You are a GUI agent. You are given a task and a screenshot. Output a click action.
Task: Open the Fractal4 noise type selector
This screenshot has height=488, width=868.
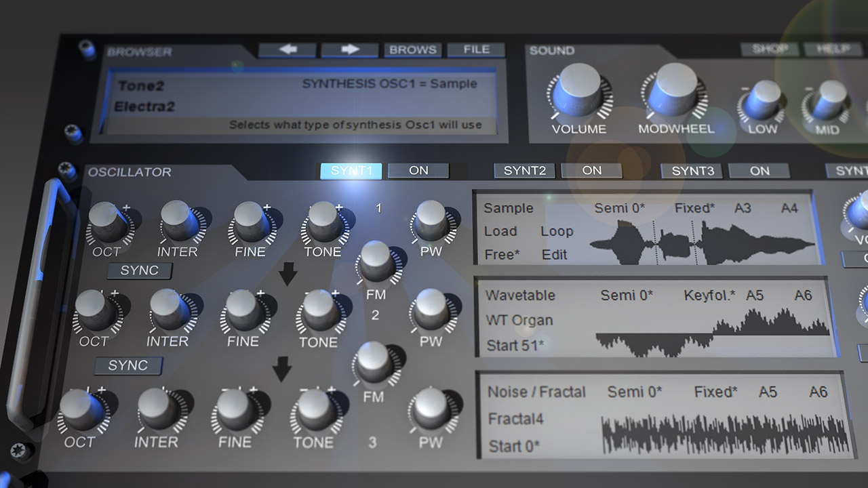(x=515, y=419)
